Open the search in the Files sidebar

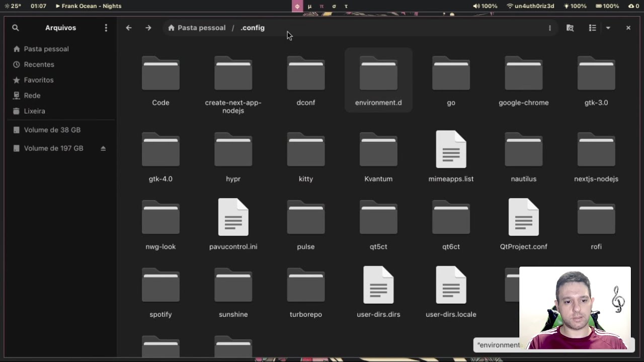16,28
